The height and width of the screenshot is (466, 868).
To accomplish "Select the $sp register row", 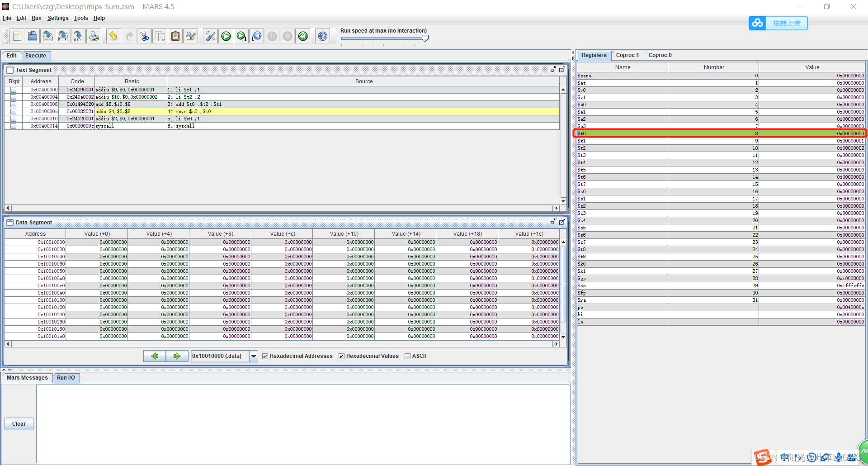I will 721,285.
